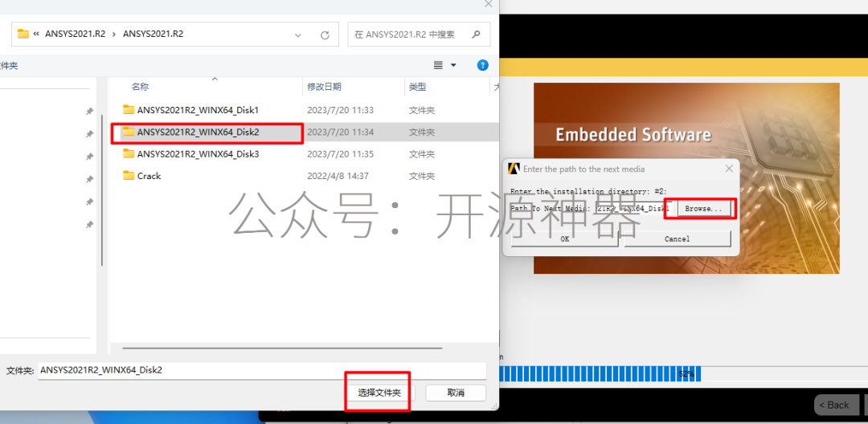Click the navigation pane vertical scrollbar
The width and height of the screenshot is (868, 424).
pos(102,190)
